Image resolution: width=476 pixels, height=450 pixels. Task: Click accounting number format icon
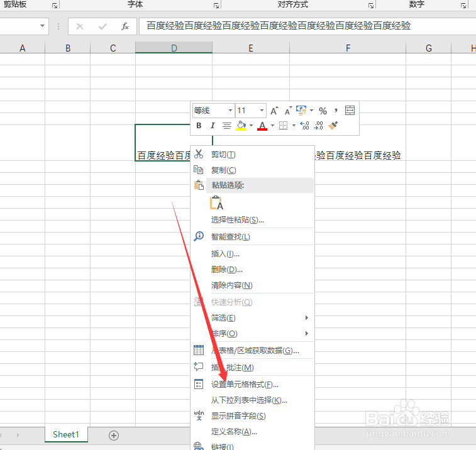tap(301, 111)
